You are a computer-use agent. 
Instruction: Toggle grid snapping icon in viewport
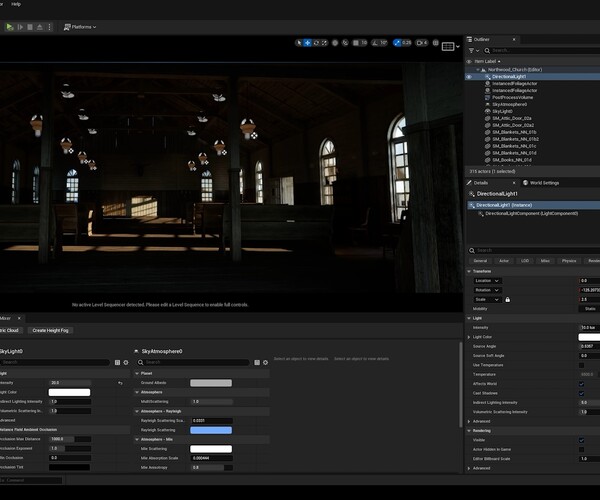coord(356,43)
